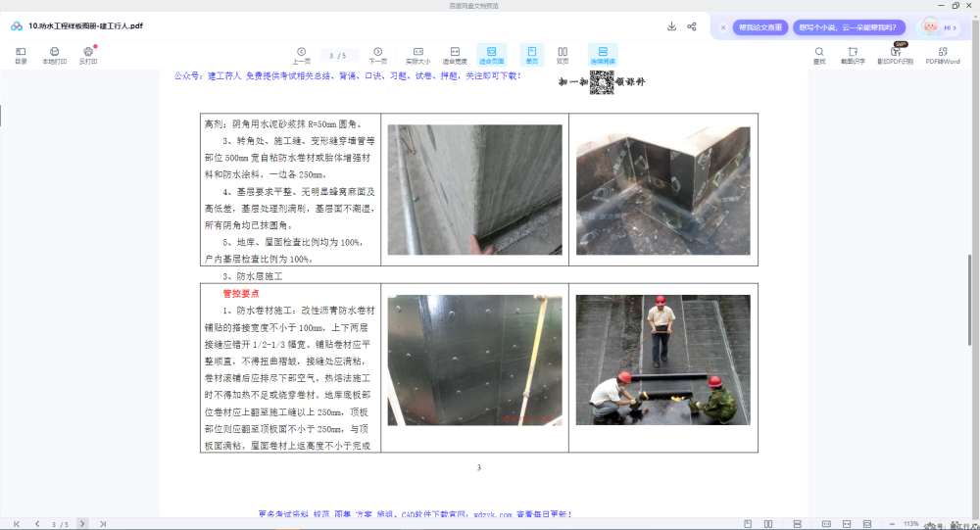Click the 想写个小说 AI prompt button
This screenshot has width=980, height=530.
[849, 27]
